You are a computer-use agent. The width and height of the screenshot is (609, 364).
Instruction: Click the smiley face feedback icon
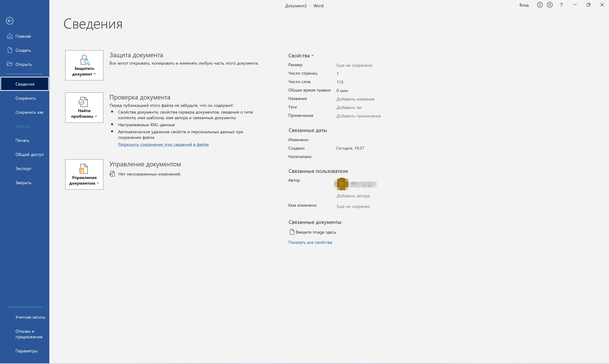[540, 5]
